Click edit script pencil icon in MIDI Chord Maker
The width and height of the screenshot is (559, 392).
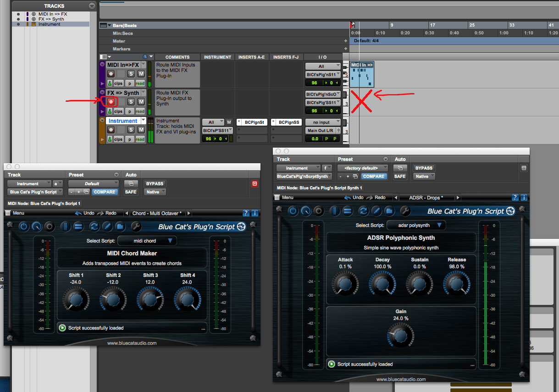[x=107, y=226]
